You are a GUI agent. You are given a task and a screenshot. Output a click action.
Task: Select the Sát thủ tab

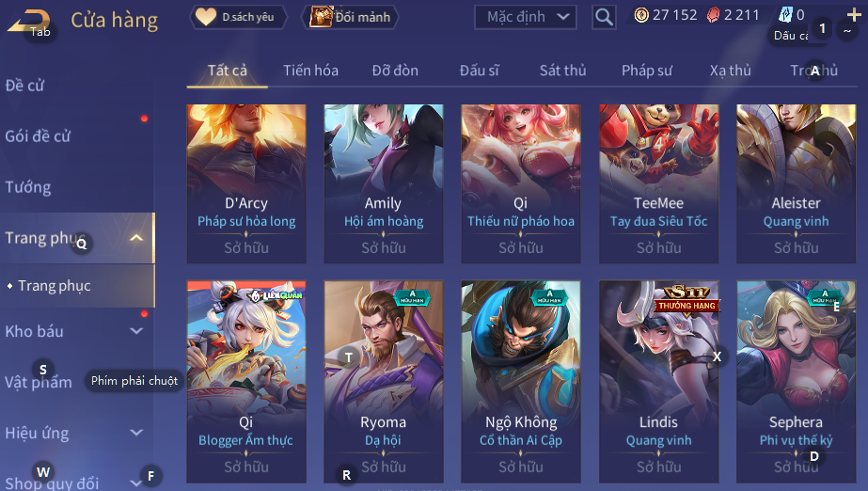[x=562, y=71]
